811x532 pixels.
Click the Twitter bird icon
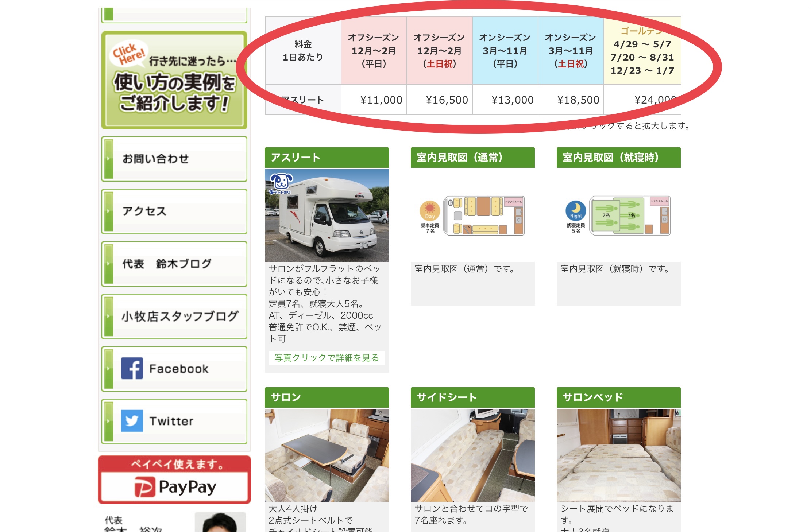pyautogui.click(x=132, y=421)
